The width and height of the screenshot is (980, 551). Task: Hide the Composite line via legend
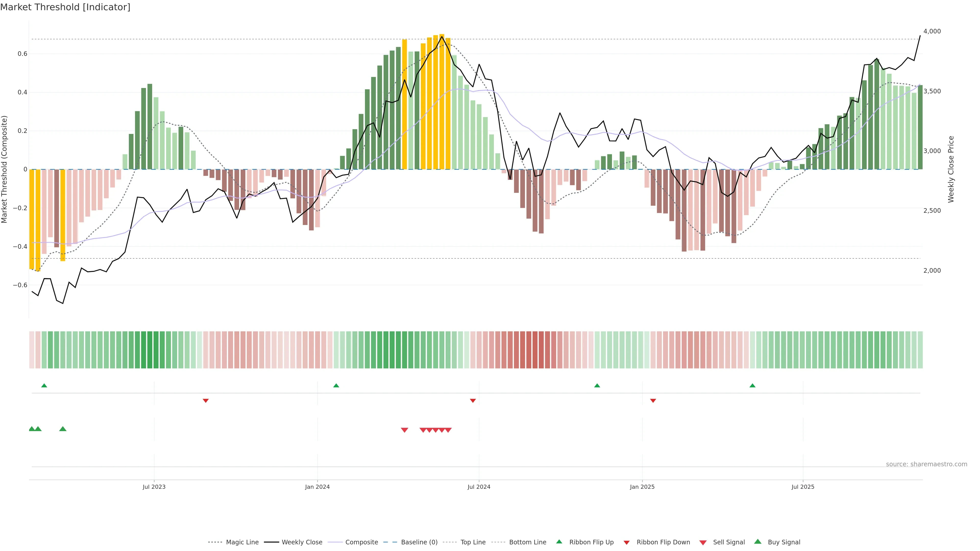click(x=361, y=542)
